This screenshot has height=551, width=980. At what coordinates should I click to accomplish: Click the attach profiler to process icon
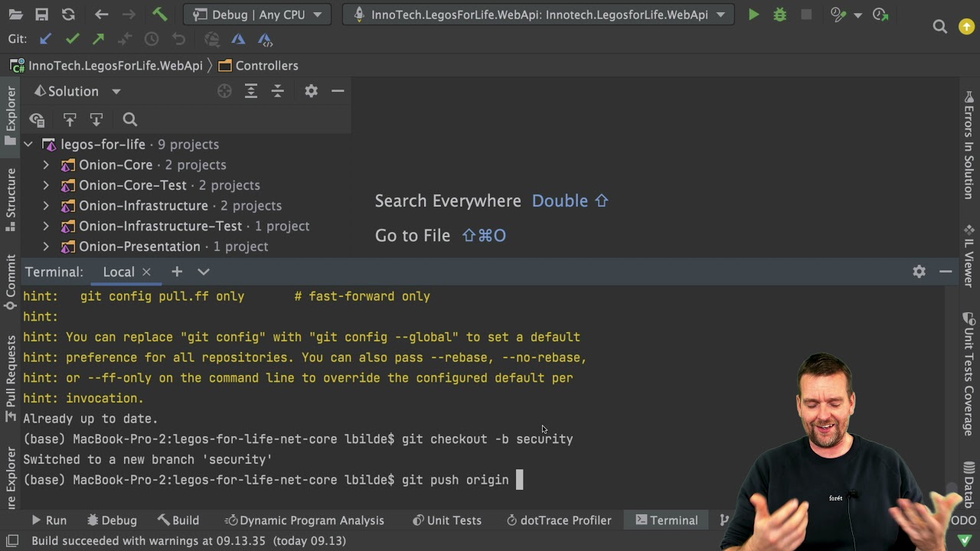(880, 15)
